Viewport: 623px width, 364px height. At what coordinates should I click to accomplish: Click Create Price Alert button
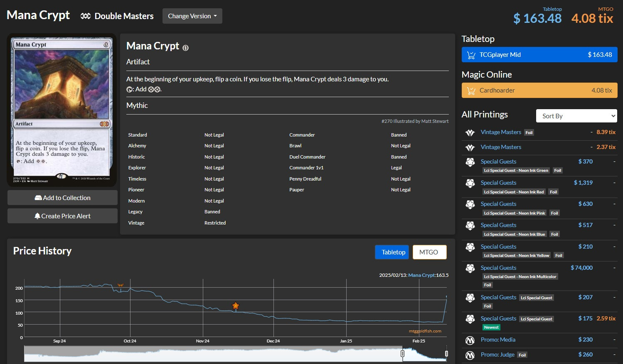pos(62,216)
